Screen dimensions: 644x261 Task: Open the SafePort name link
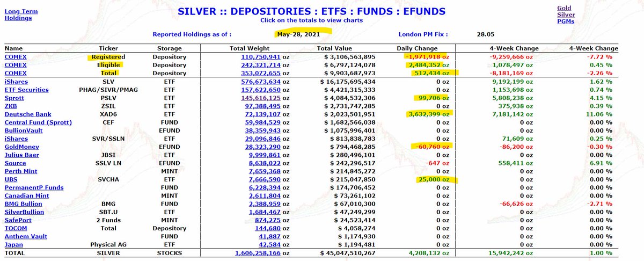click(19, 220)
